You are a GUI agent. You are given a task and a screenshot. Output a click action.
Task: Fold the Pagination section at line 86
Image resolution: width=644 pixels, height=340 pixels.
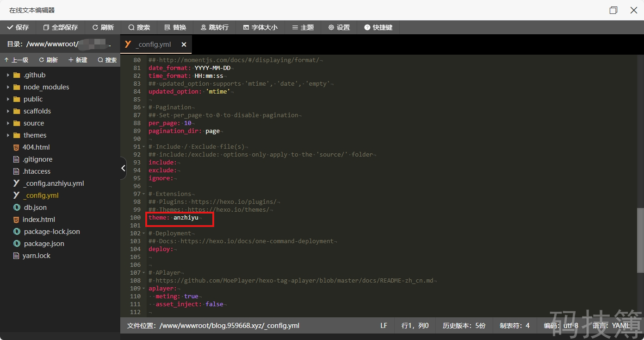144,107
